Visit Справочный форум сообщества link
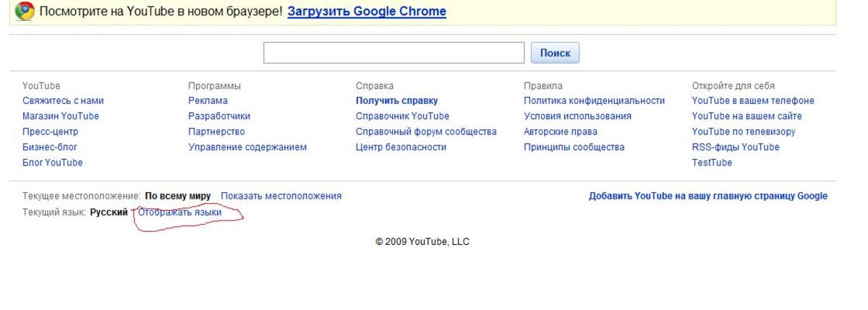 pos(426,132)
